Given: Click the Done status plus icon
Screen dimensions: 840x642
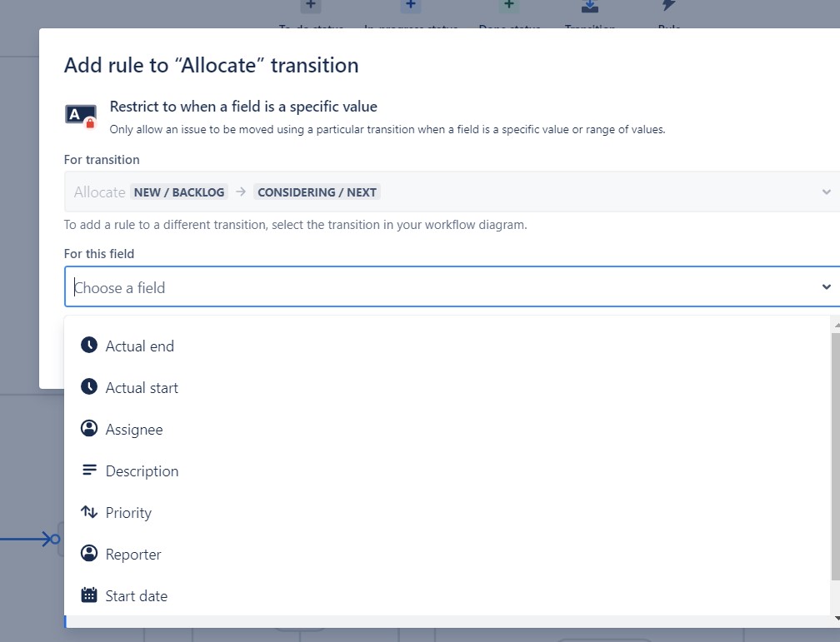Looking at the screenshot, I should (509, 5).
